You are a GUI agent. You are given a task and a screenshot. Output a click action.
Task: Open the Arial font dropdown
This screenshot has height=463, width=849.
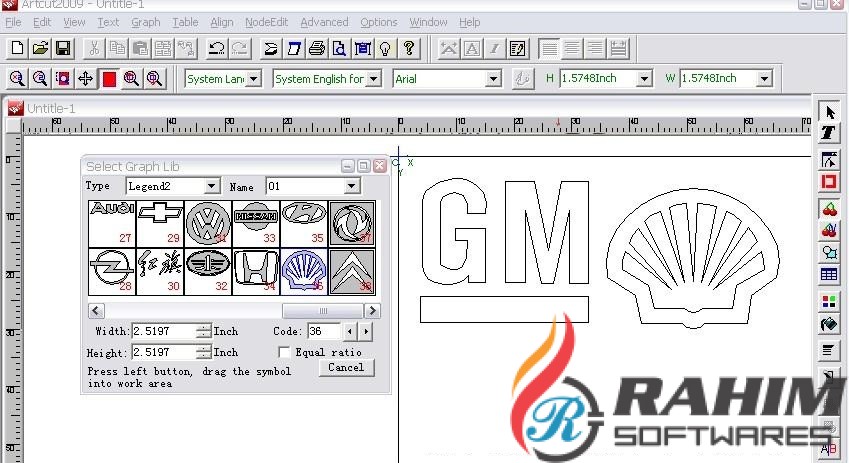pyautogui.click(x=493, y=79)
